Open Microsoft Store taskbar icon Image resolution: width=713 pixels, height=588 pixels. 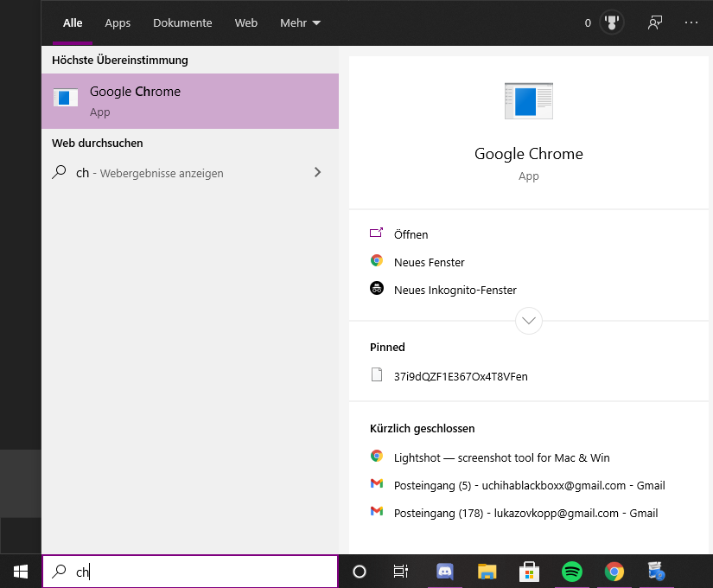(529, 572)
